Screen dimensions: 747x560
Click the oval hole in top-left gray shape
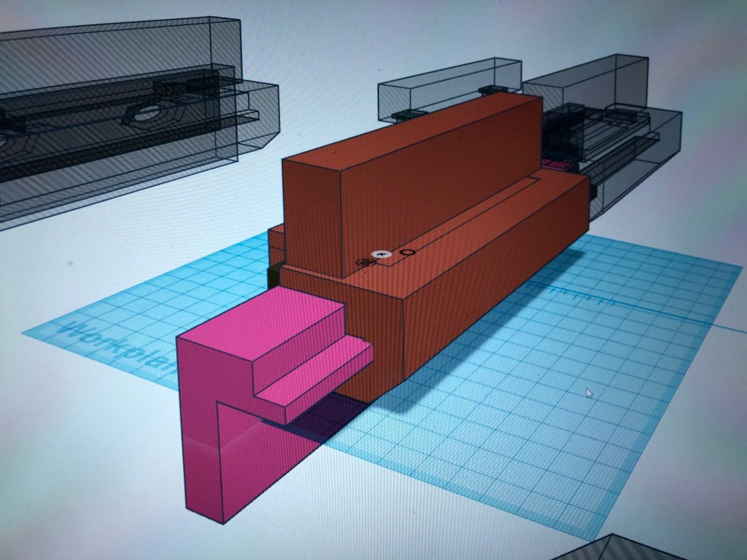pyautogui.click(x=148, y=114)
